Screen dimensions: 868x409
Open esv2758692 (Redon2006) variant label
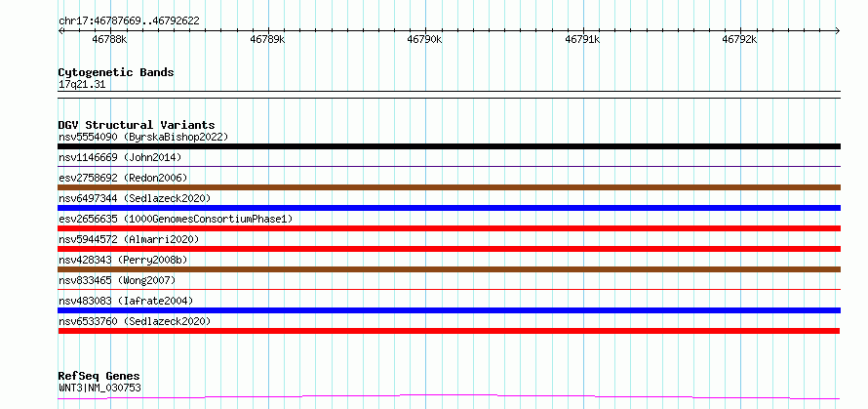pos(123,178)
